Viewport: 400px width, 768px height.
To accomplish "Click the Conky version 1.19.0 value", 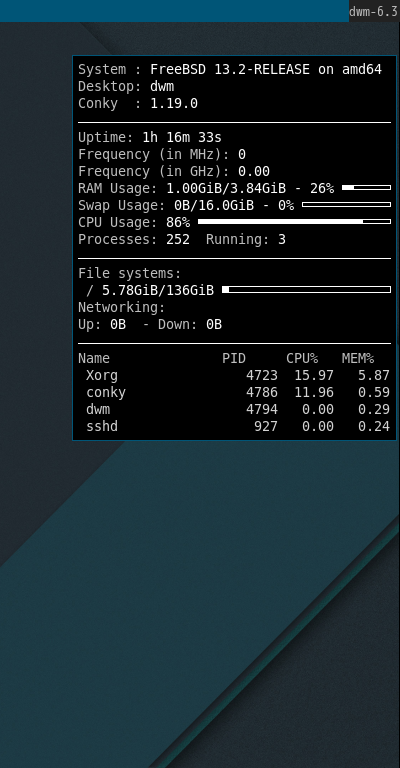I will coord(174,104).
